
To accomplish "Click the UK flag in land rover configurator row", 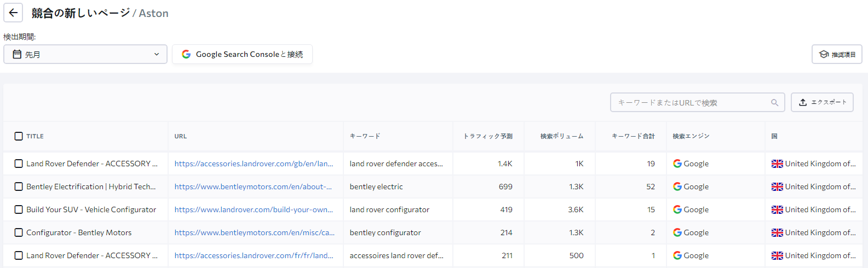I will coord(777,209).
